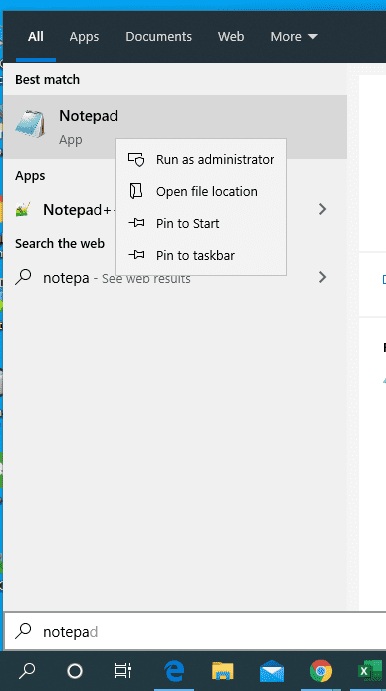Click the Notepad++ app icon
Screen dimensions: 386x691
point(23,209)
